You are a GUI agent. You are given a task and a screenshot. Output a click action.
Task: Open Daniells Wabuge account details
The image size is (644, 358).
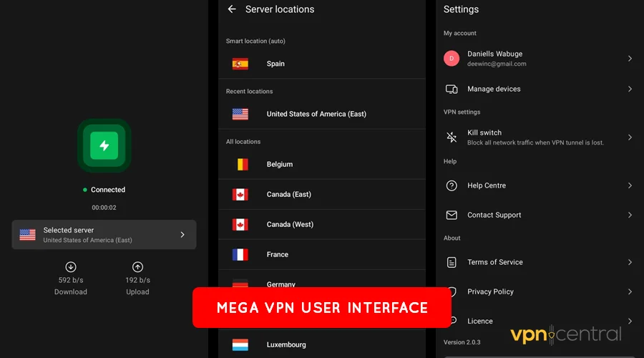(539, 59)
